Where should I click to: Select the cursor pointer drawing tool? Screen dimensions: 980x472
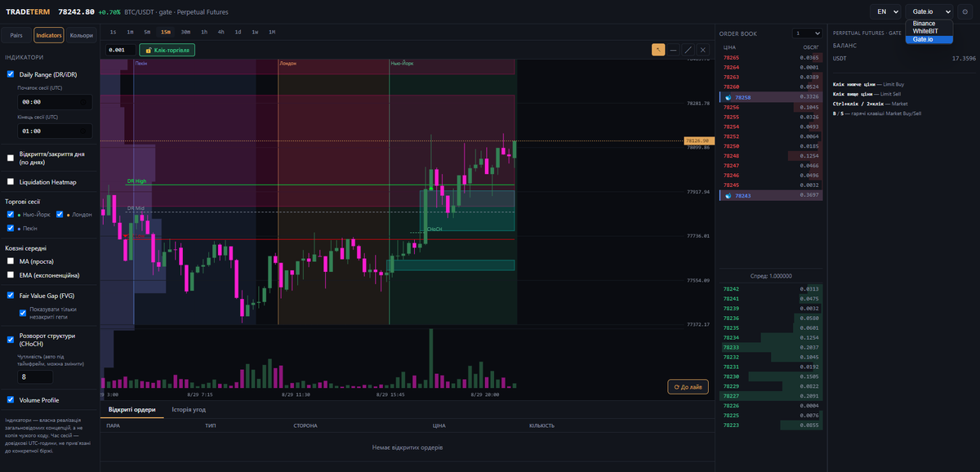(x=658, y=50)
